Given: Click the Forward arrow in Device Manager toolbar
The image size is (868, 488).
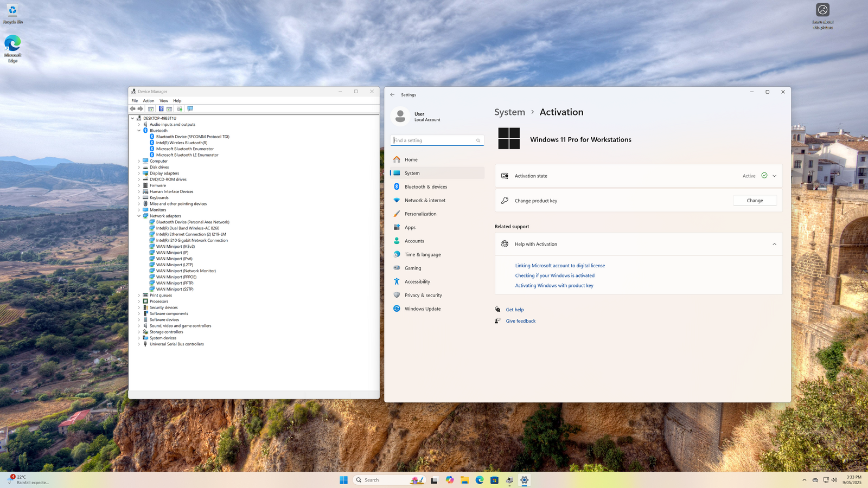Looking at the screenshot, I should [141, 108].
